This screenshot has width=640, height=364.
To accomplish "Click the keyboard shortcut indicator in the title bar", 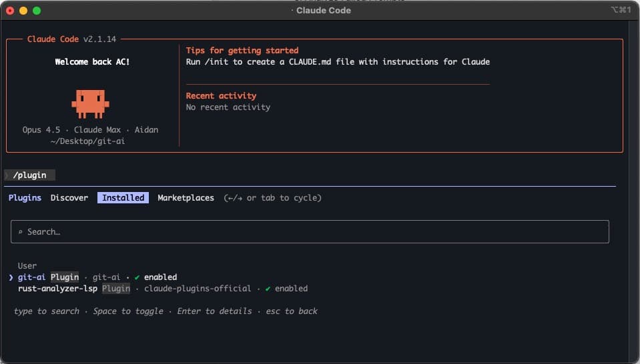I will click(x=620, y=10).
